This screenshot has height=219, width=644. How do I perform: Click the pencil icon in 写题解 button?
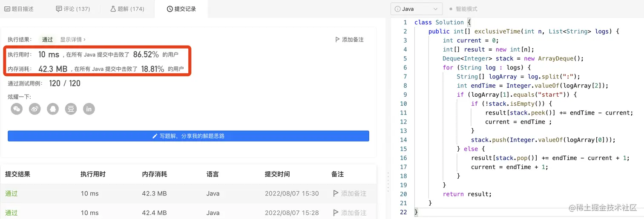155,136
